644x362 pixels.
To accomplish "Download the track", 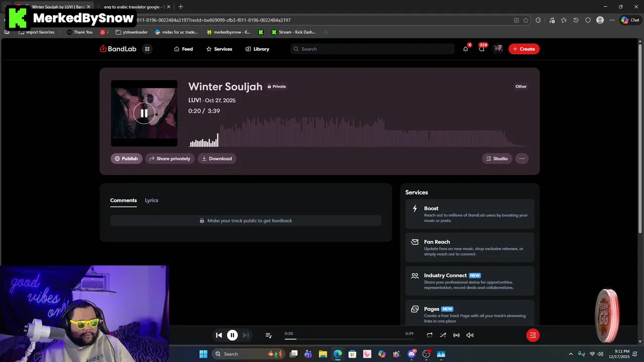I will tap(217, 158).
